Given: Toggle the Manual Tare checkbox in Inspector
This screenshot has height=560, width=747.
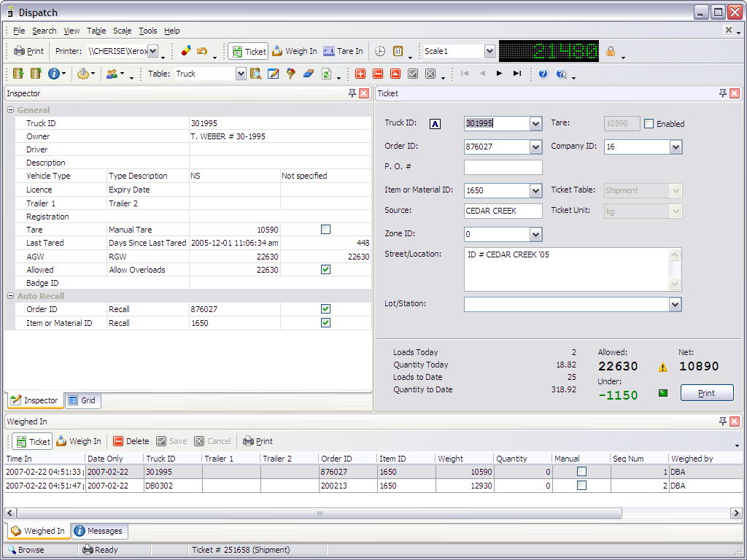Looking at the screenshot, I should tap(325, 230).
